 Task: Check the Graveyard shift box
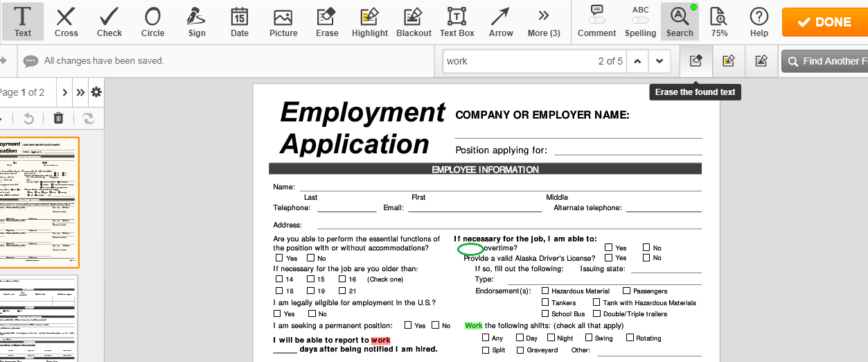(x=520, y=350)
